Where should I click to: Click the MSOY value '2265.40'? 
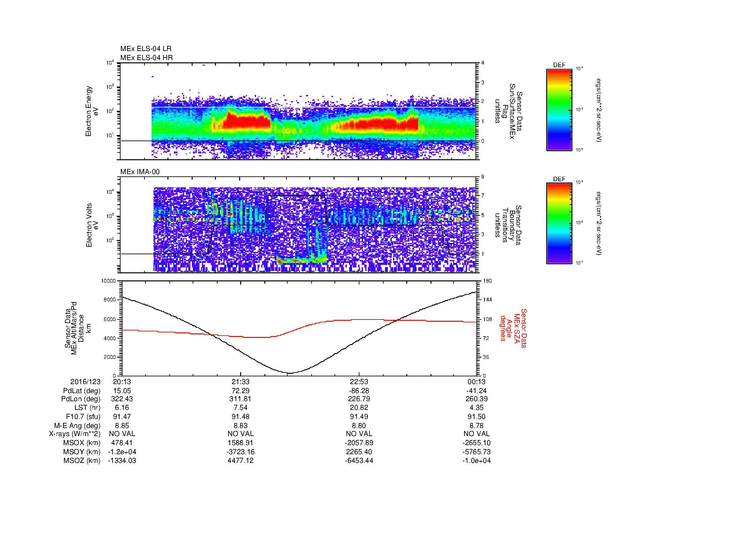point(359,452)
